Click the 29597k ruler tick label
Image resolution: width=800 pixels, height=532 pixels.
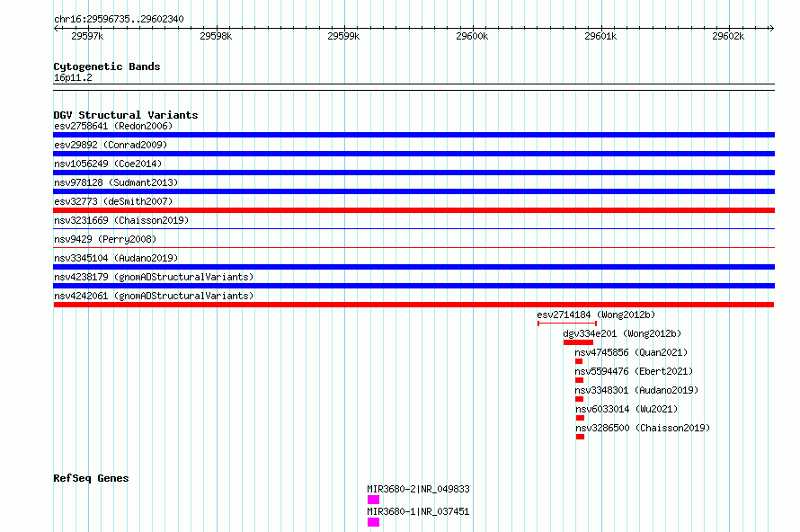(87, 36)
